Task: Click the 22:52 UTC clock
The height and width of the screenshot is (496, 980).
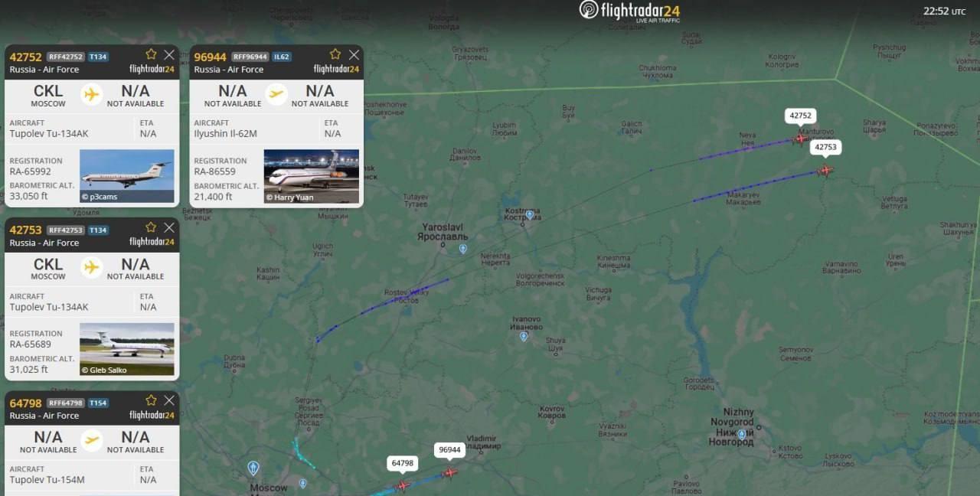Action: pos(944,11)
